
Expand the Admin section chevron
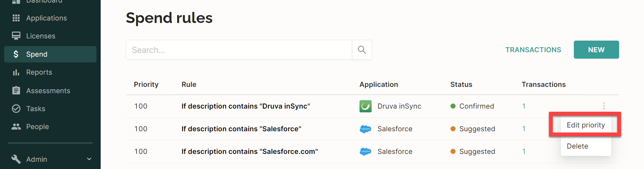[89, 159]
